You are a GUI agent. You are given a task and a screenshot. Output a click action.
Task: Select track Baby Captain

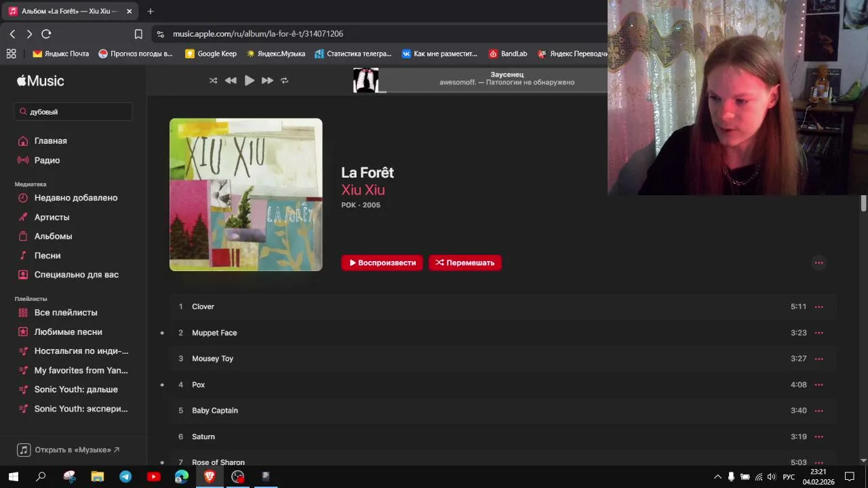point(502,411)
